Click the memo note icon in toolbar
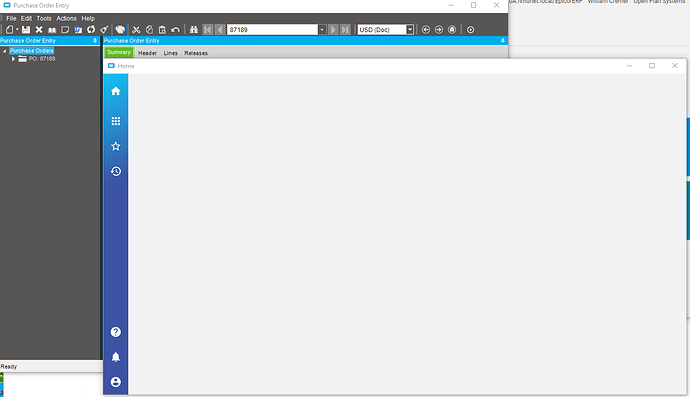The image size is (690, 397). pyautogui.click(x=65, y=29)
